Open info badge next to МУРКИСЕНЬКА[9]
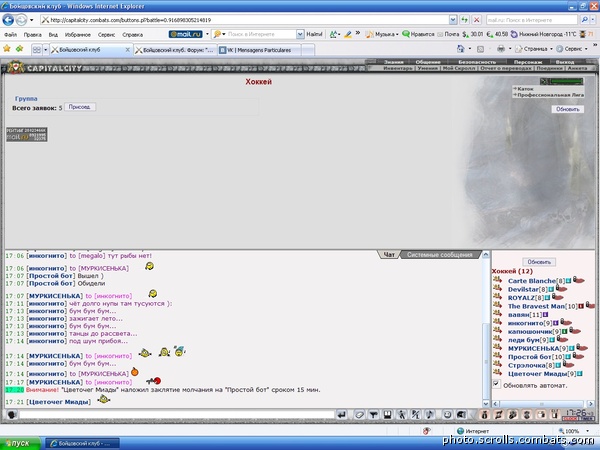Screen dimensions: 600x450 [x=571, y=349]
